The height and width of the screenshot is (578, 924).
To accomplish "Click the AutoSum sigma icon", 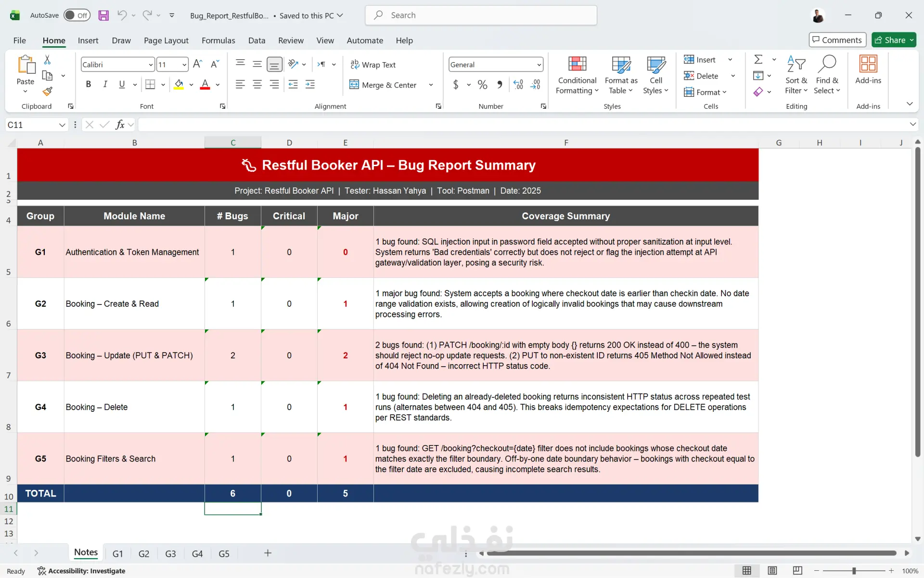I will click(758, 59).
